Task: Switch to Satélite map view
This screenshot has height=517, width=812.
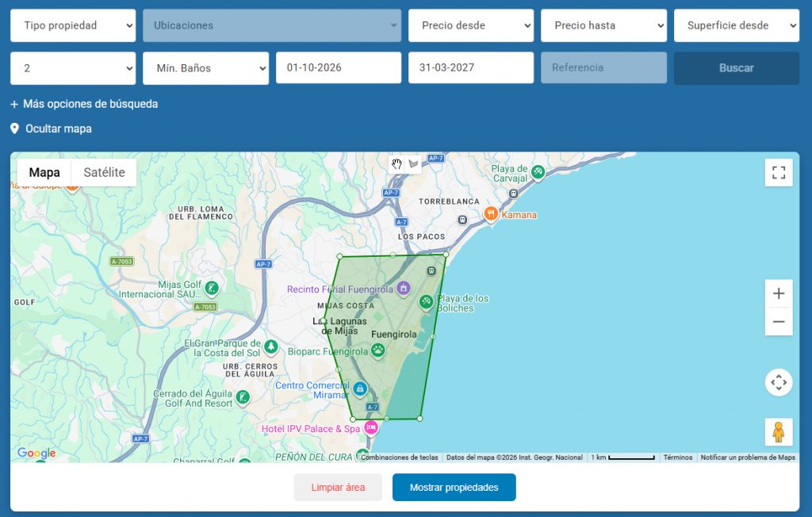Action: click(x=104, y=173)
